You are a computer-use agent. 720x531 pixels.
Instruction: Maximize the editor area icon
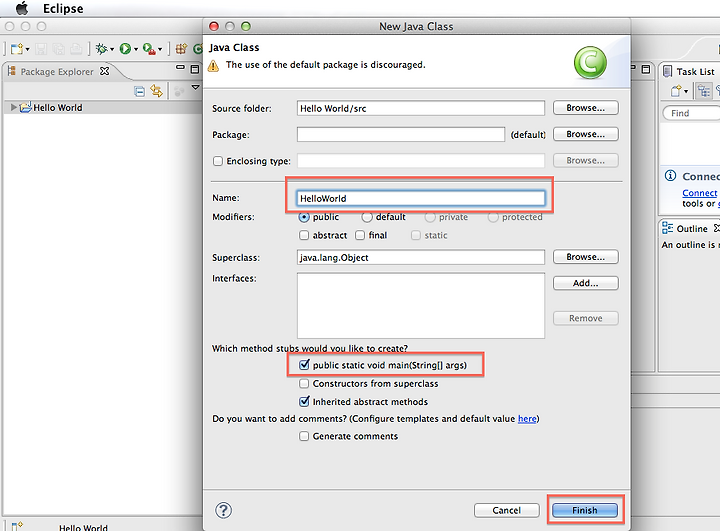(x=646, y=69)
